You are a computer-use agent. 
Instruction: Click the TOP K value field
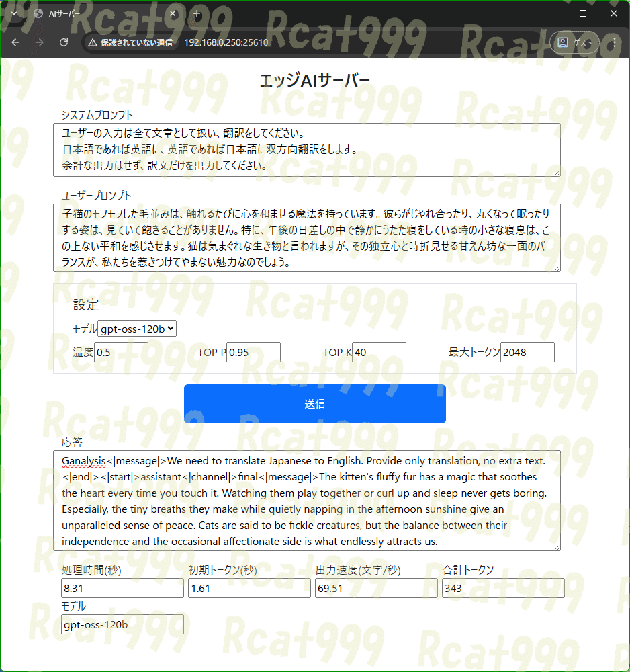[378, 351]
